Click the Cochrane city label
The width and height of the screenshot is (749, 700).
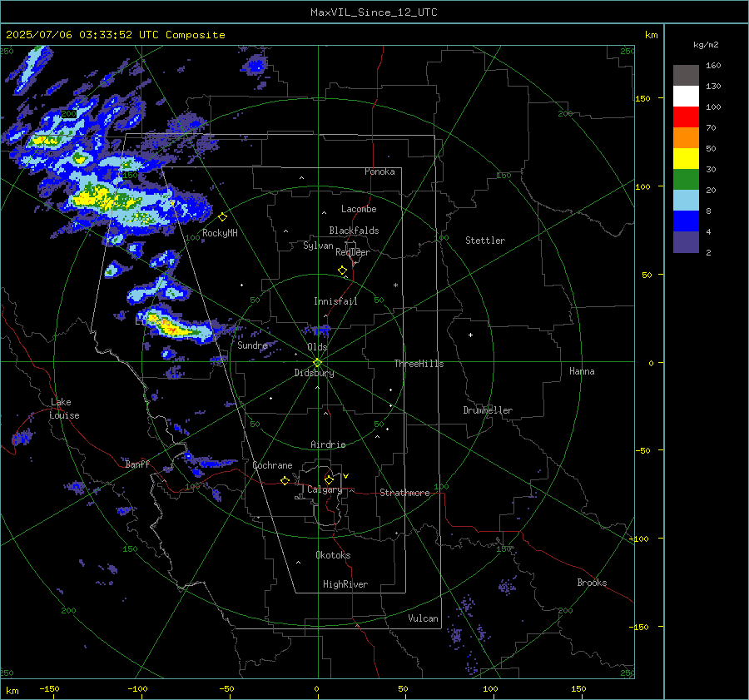(x=272, y=465)
